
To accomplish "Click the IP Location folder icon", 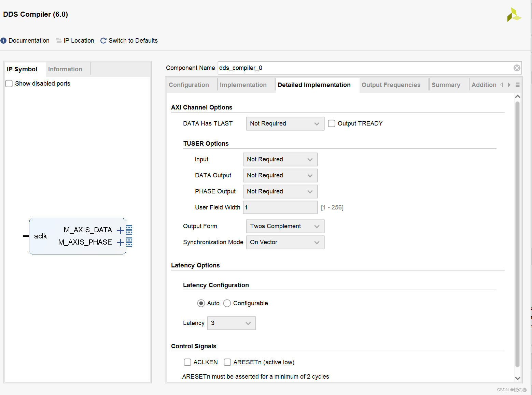I will coord(59,41).
